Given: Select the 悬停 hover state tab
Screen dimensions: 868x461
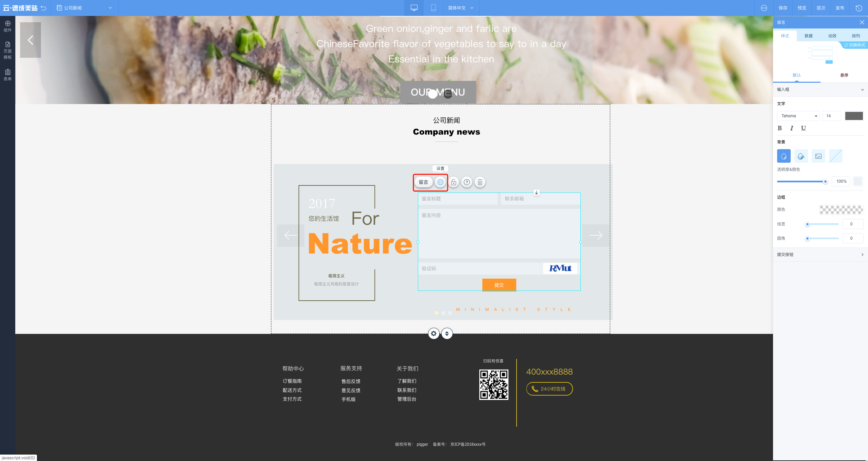Looking at the screenshot, I should point(844,75).
